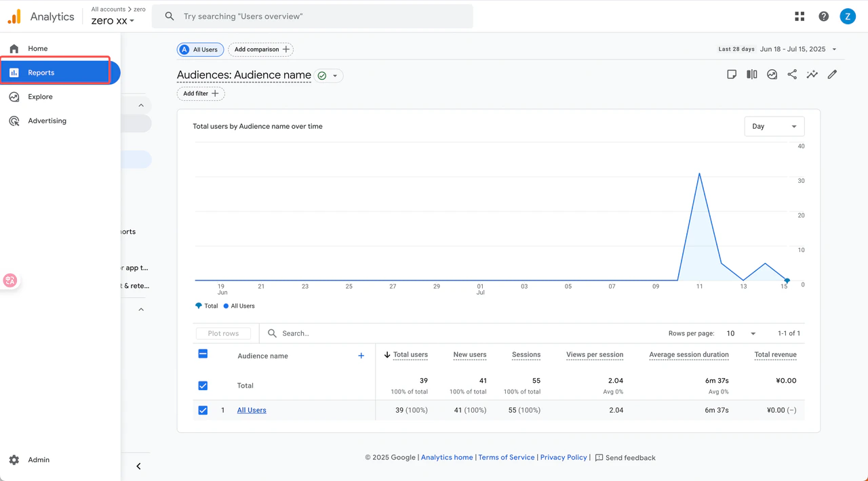Viewport: 868px width, 481px height.
Task: Open Advertising in the left navigation
Action: tap(47, 121)
